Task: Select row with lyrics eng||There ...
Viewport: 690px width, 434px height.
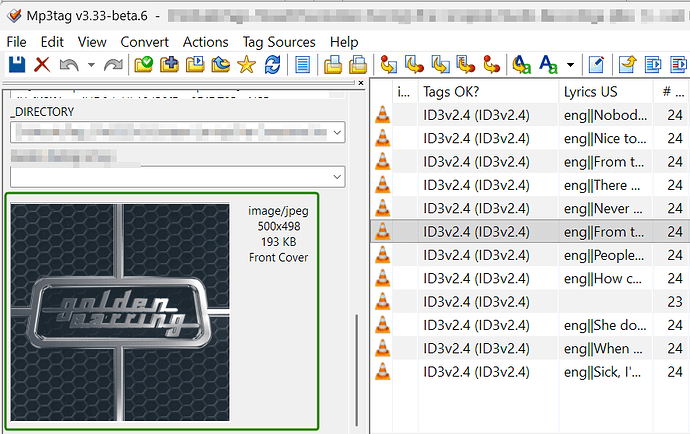Action: (x=530, y=185)
